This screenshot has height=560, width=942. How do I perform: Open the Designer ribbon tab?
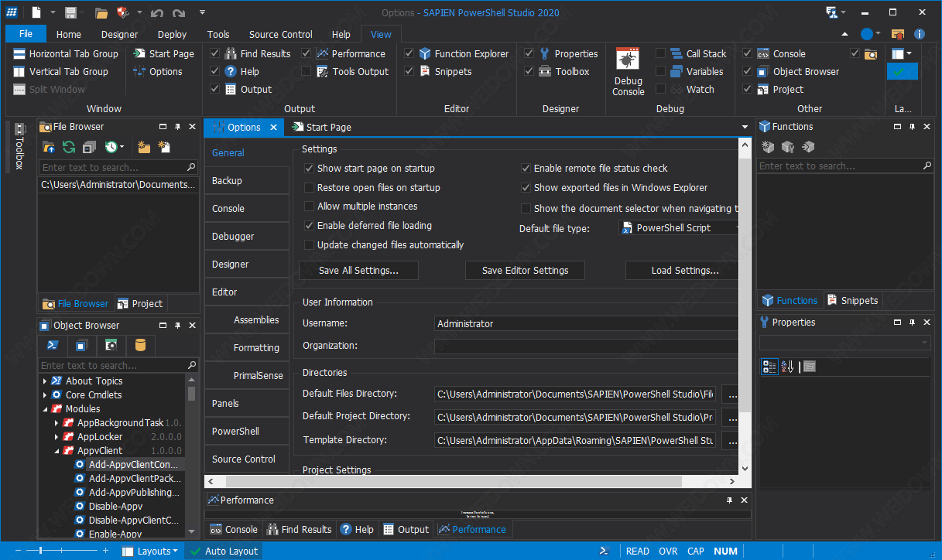[119, 34]
